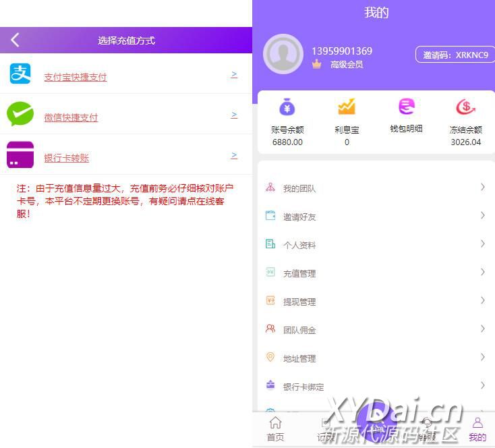
Task: Click the user avatar picture
Action: [283, 54]
